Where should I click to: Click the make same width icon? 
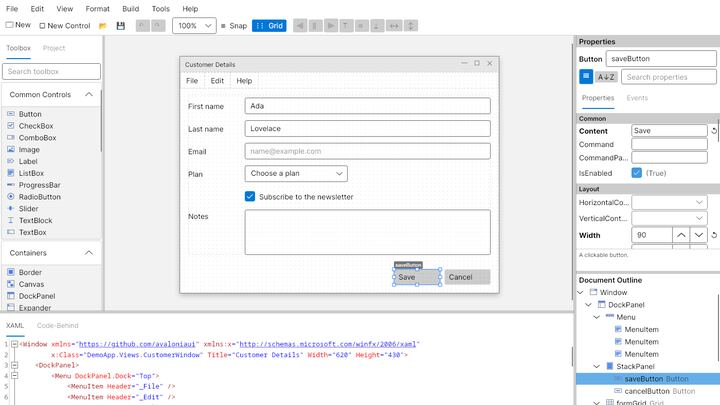pos(394,26)
